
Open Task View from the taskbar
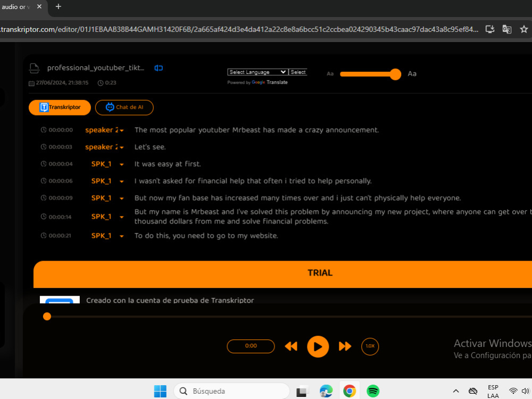302,391
